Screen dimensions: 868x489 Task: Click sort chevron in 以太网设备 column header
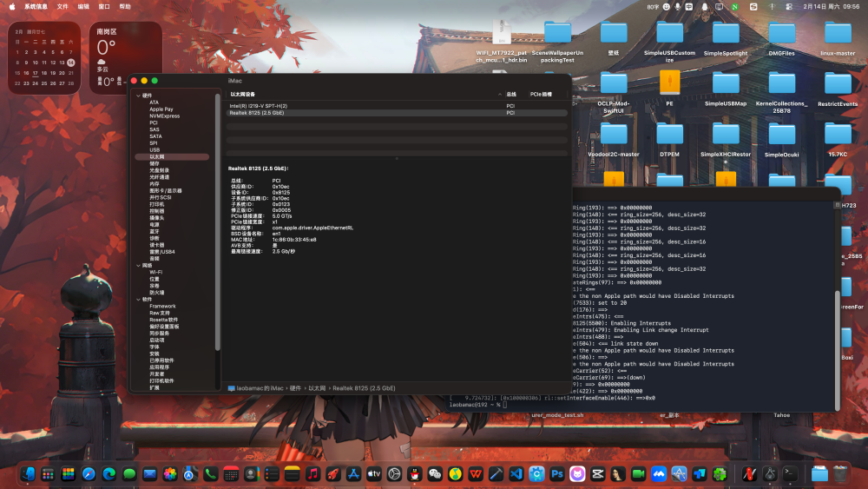500,95
